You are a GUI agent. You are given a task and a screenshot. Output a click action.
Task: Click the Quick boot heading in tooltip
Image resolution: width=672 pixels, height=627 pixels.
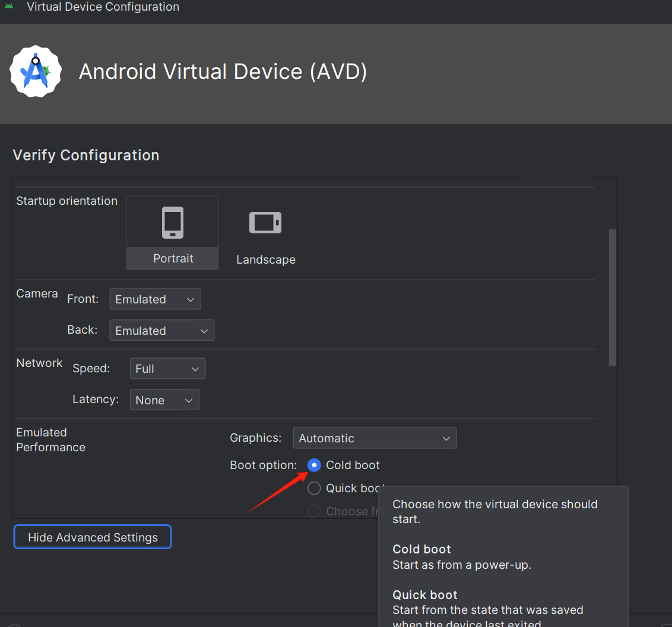click(x=425, y=595)
